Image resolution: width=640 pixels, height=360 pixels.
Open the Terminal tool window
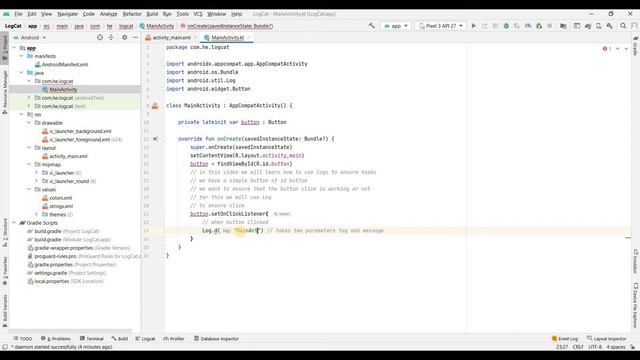click(92, 339)
